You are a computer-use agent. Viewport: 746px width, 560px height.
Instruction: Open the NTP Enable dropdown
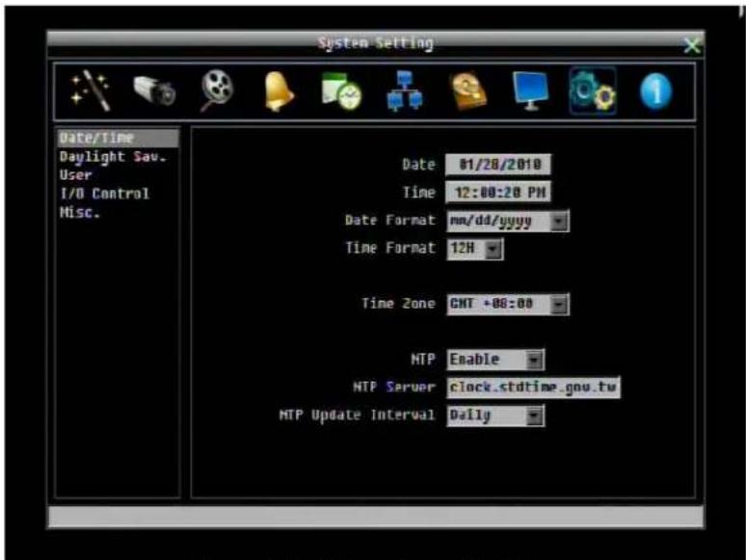[495, 360]
